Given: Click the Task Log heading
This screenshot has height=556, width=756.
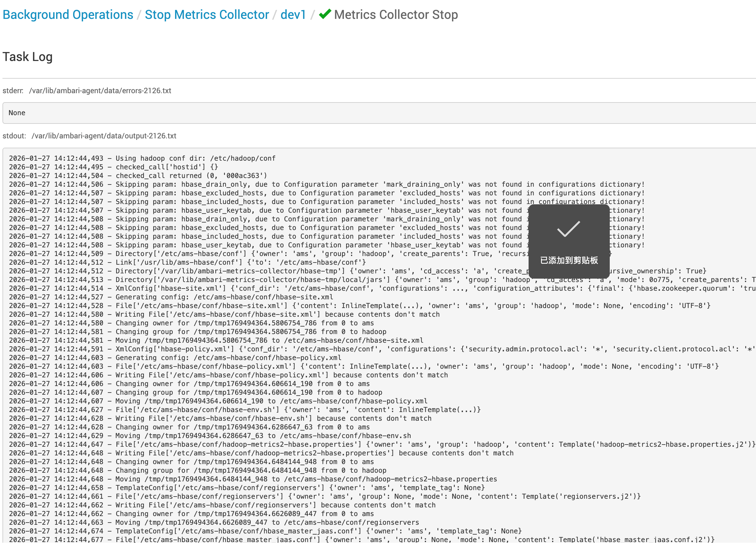Looking at the screenshot, I should coord(28,57).
